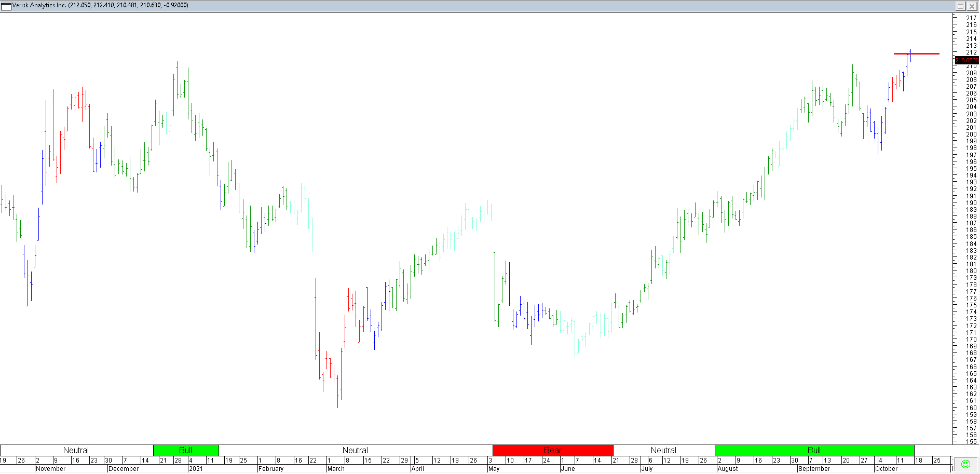The image size is (980, 474).
Task: Click the October month label
Action: (887, 469)
